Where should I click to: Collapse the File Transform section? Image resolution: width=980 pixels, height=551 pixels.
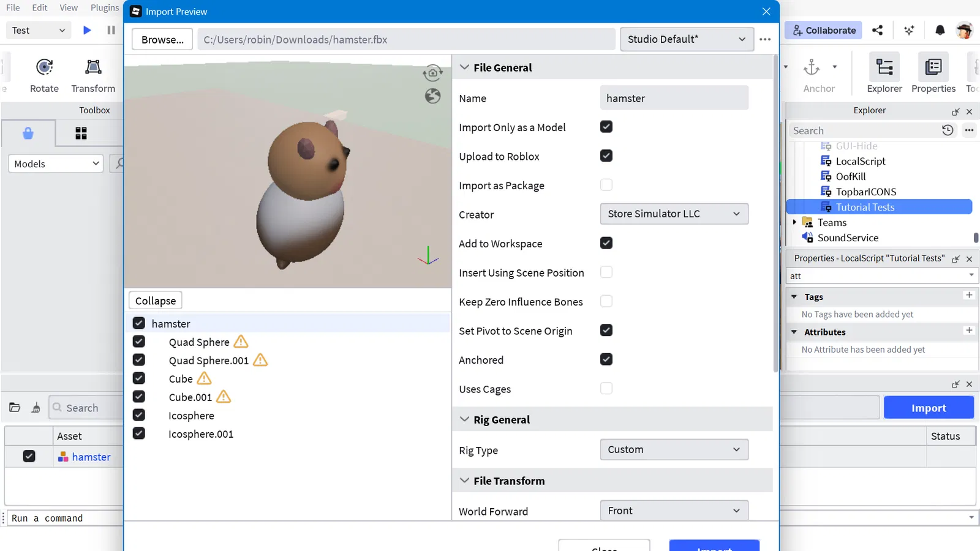pos(464,481)
